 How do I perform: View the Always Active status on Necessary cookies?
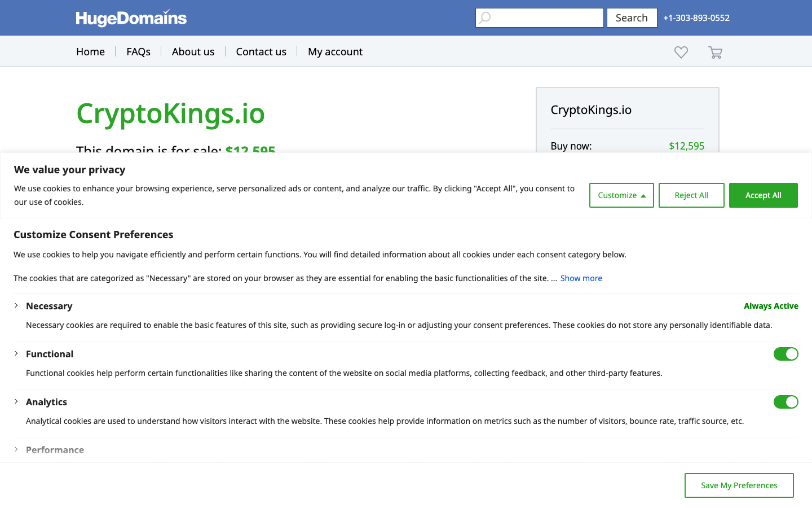[x=771, y=305]
